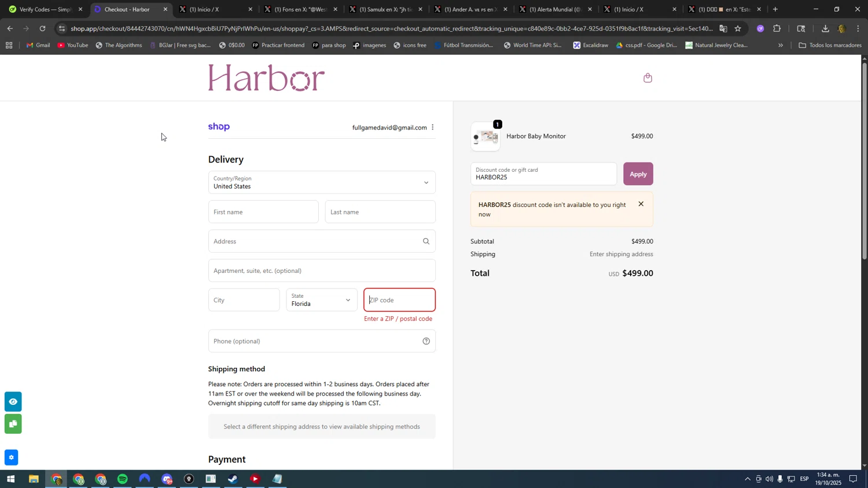Open the browser extensions puzzle icon
This screenshot has height=488, width=868.
(x=777, y=28)
